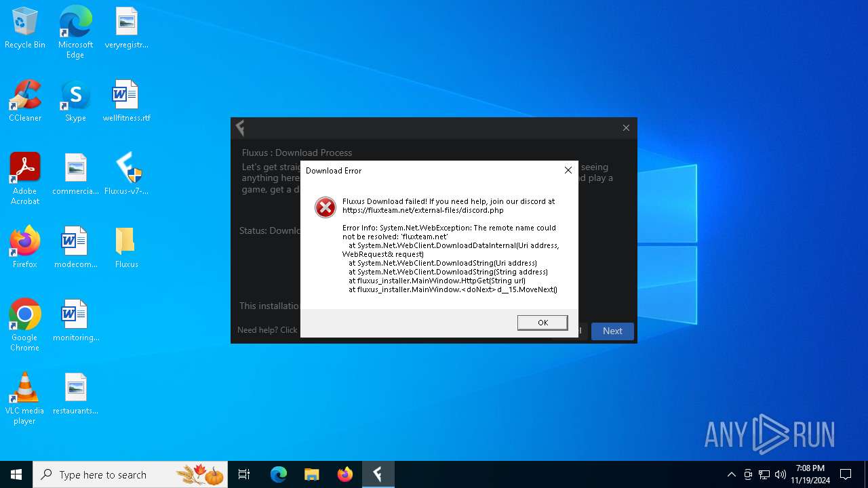Select the Fluxus-v7 installer icon on the desktop
This screenshot has height=488, width=868.
tap(126, 175)
